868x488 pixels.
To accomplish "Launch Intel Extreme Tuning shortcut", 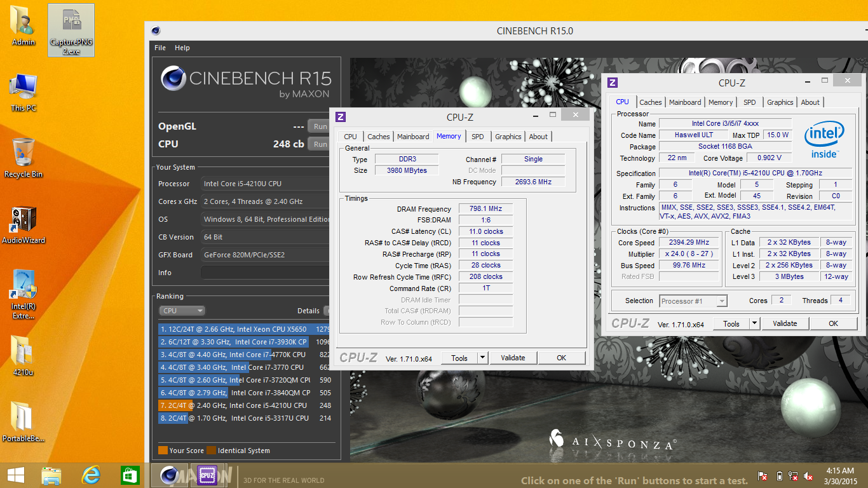I will pos(24,294).
